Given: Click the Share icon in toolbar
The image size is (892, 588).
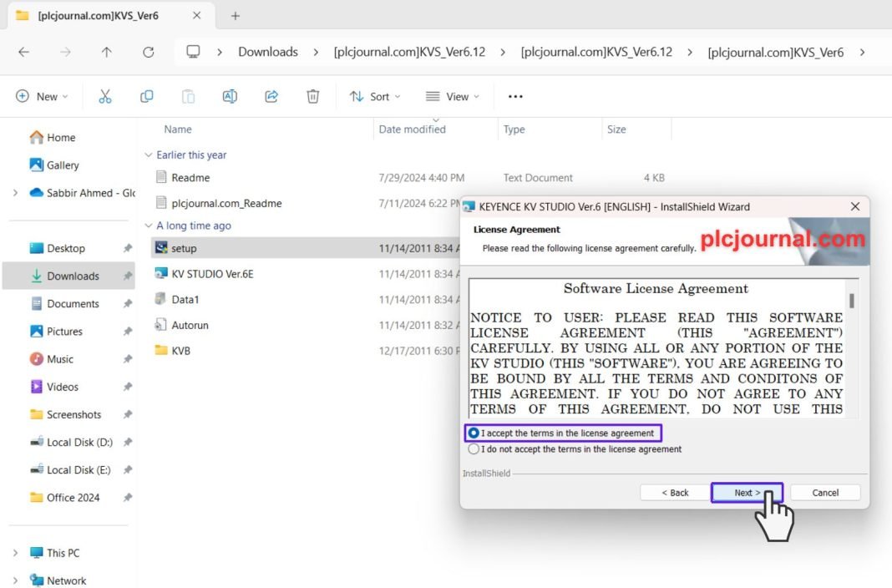Looking at the screenshot, I should (x=271, y=97).
